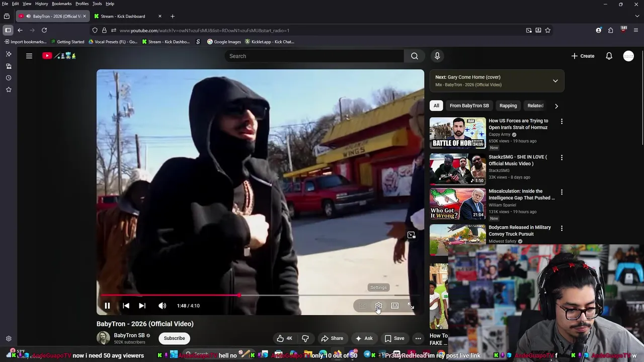644x362 pixels.
Task: Open sidebar bookmarks star icon
Action: click(9, 89)
